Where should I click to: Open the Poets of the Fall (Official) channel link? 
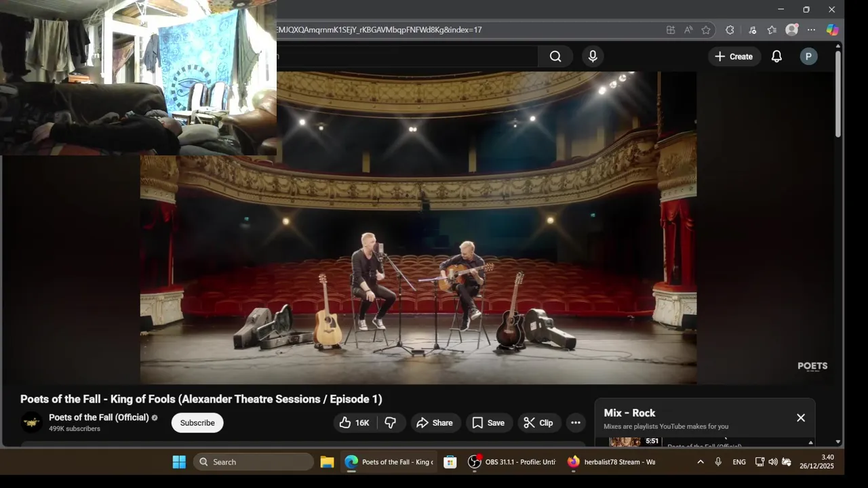pyautogui.click(x=99, y=418)
